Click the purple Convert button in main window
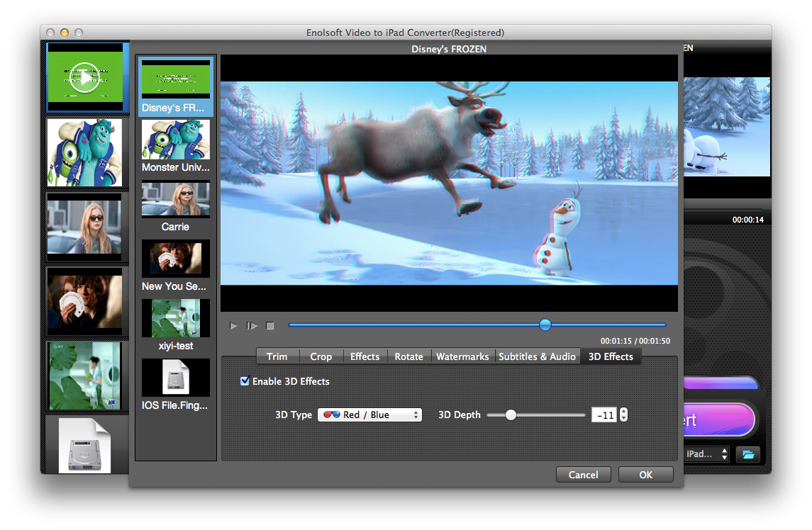Image resolution: width=812 pixels, height=530 pixels. (x=719, y=419)
